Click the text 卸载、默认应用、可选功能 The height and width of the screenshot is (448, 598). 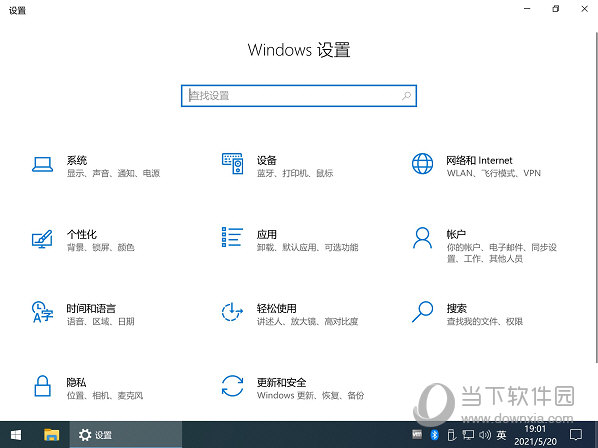pyautogui.click(x=307, y=247)
